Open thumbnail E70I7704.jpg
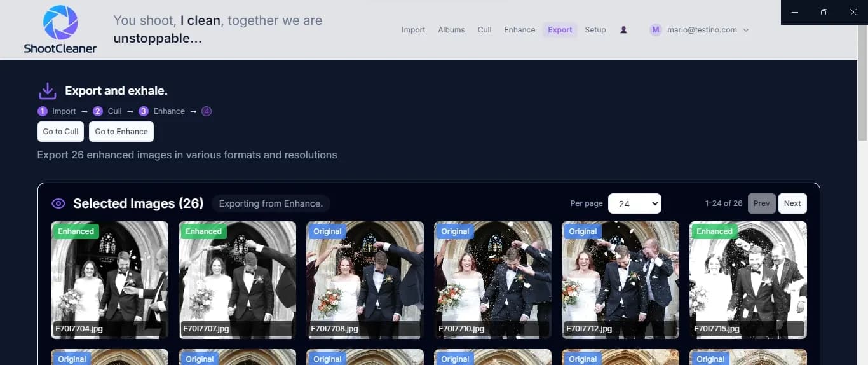The width and height of the screenshot is (868, 365). (109, 280)
